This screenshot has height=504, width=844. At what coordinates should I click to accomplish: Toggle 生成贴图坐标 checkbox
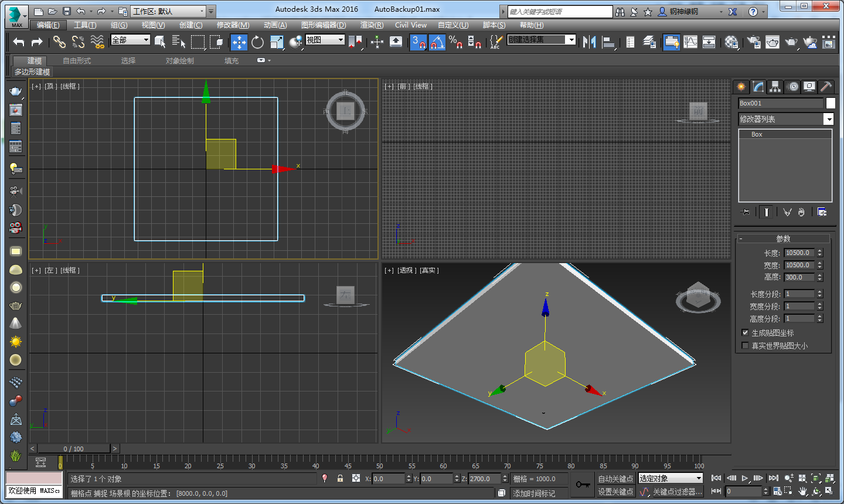[x=745, y=333]
